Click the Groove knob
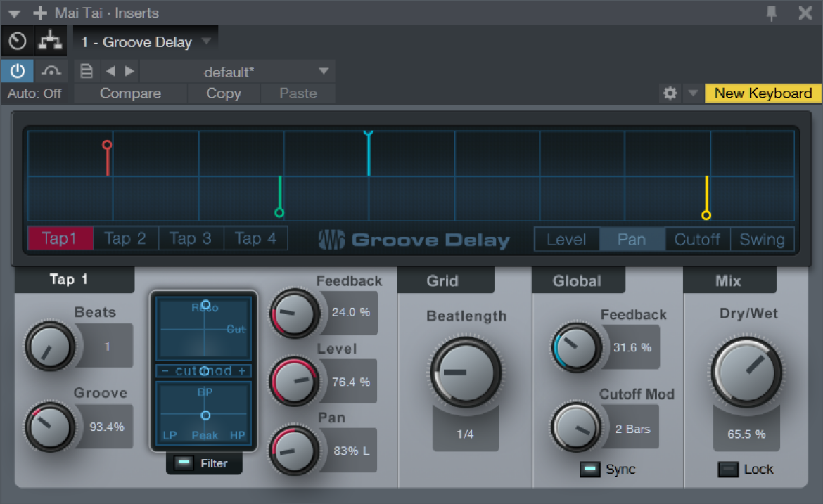 click(51, 427)
